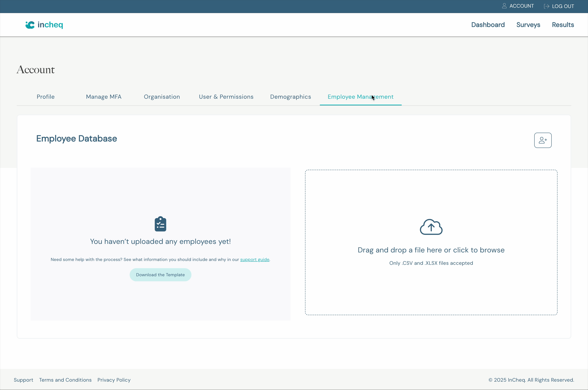Click the 2025 InCheq copyright text
The height and width of the screenshot is (390, 588).
(531, 380)
